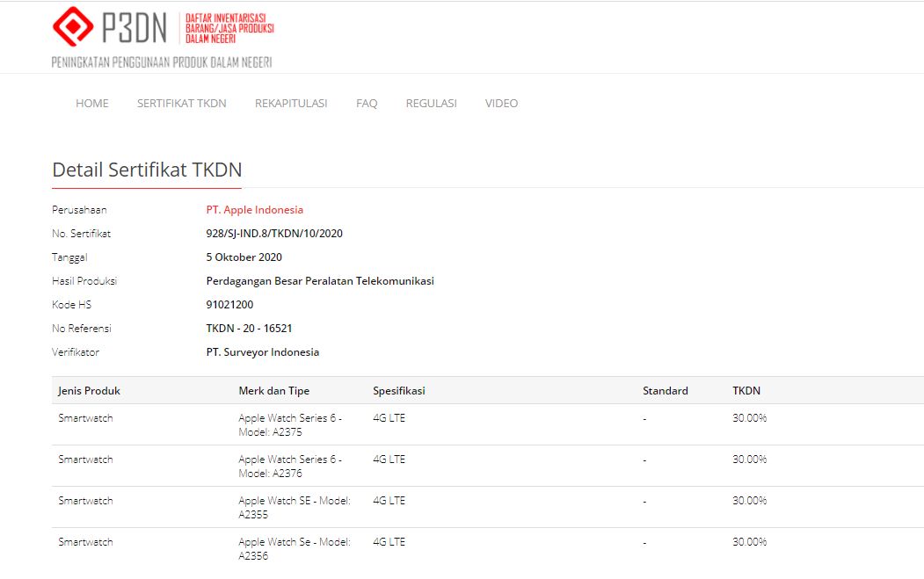Screen dimensions: 924x579
Task: Click verifier PT. Surveyor Indonesia
Action: pyautogui.click(x=263, y=352)
